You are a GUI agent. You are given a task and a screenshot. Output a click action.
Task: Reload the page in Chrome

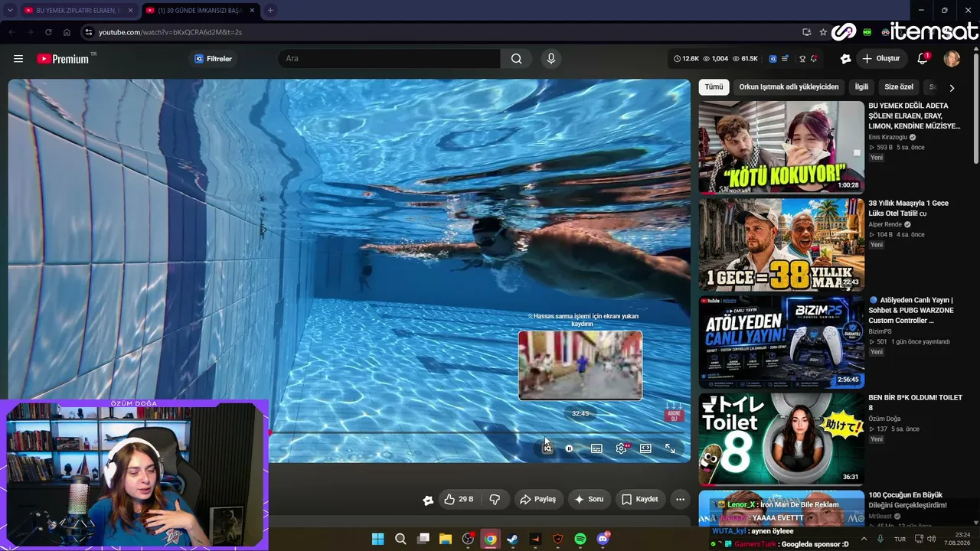point(48,32)
